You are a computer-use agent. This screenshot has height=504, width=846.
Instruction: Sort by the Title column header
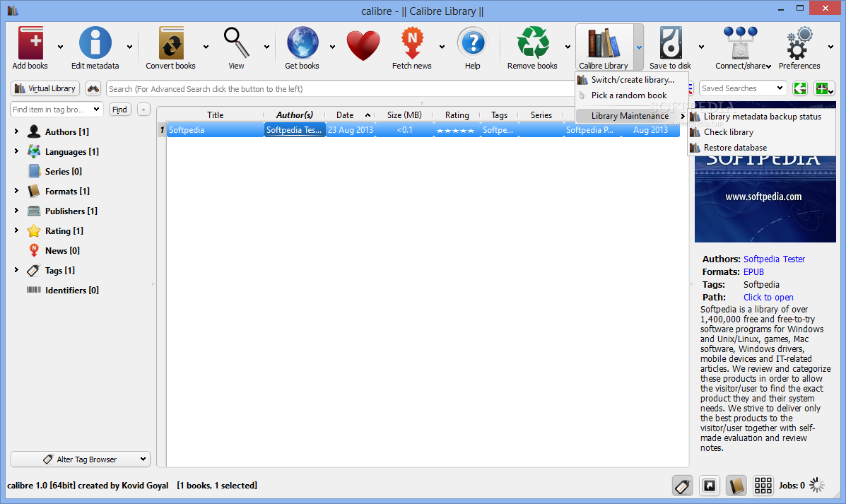pos(216,115)
